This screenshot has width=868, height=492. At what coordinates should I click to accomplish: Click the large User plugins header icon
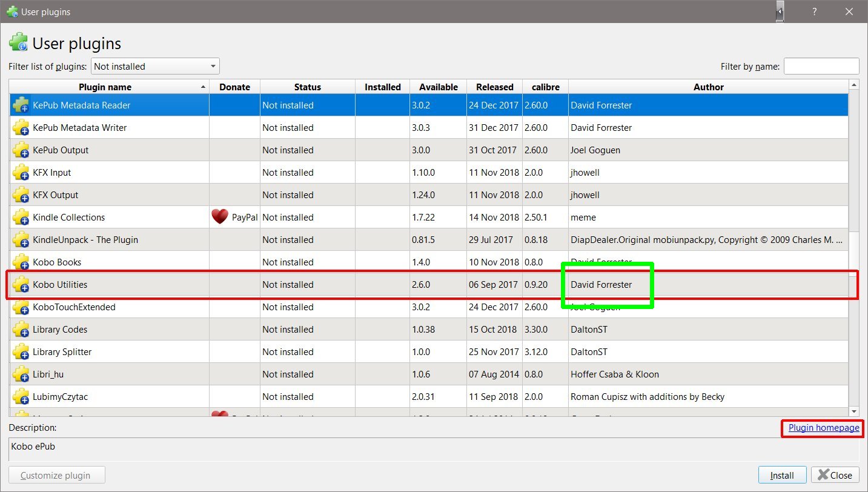click(18, 43)
